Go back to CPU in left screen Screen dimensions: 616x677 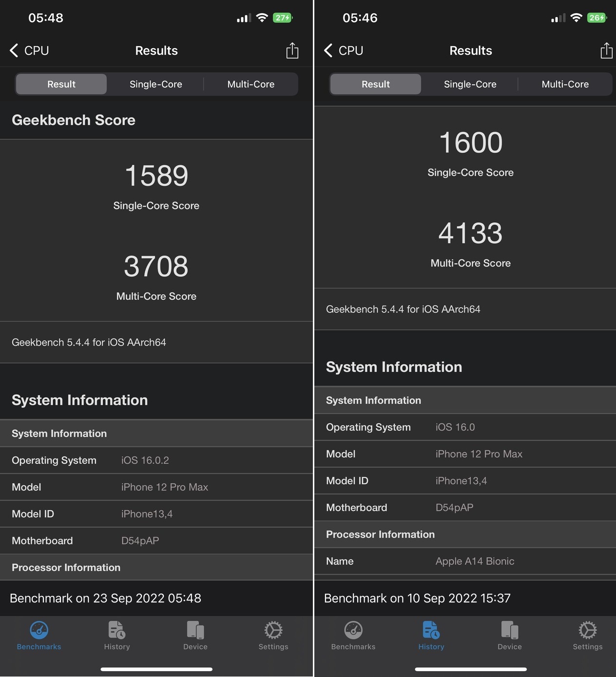coord(29,51)
